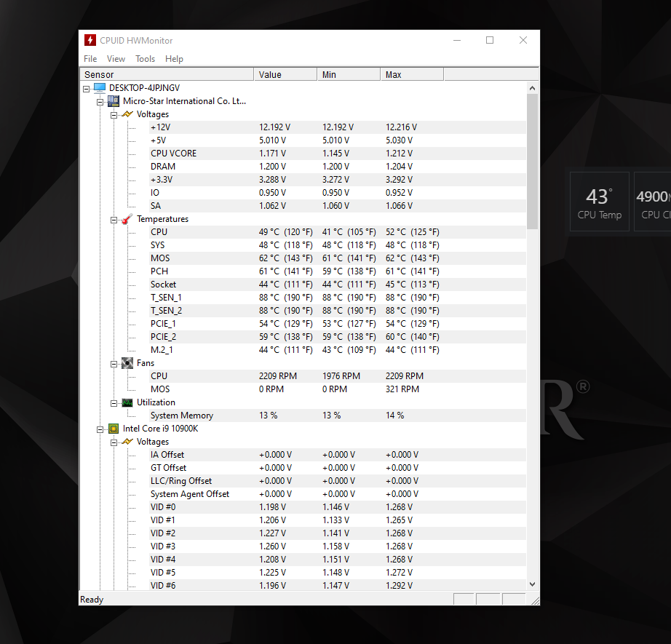Viewport: 671px width, 644px height.
Task: Click the Sensor column header
Action: 167,74
